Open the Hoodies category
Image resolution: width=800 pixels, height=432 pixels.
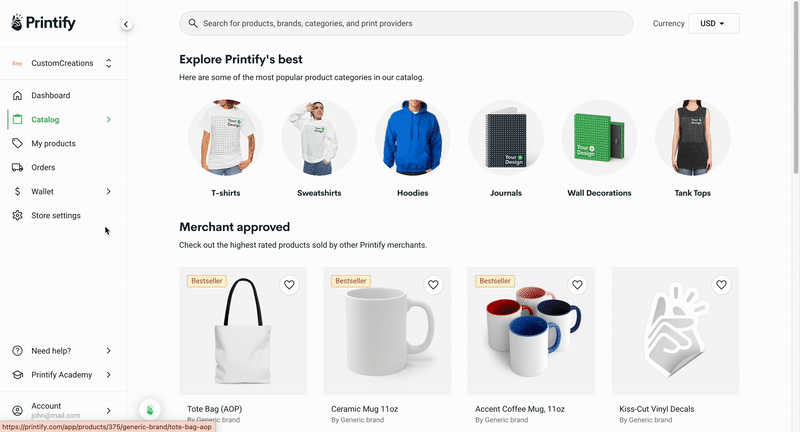[x=412, y=148]
